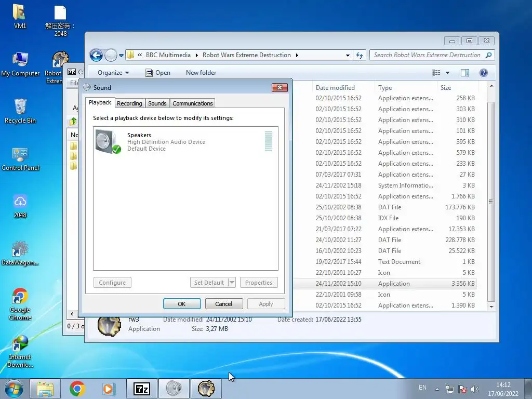The height and width of the screenshot is (399, 532).
Task: Click Open in Explorer toolbar
Action: click(x=158, y=73)
